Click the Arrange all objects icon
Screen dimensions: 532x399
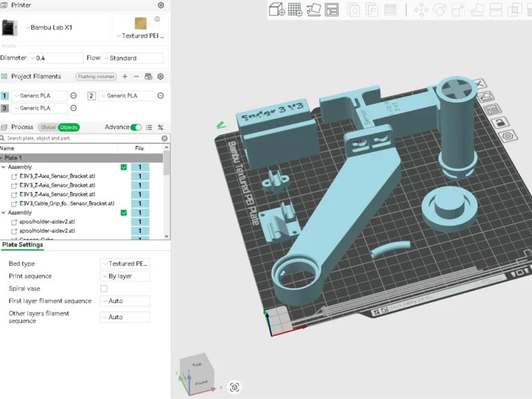coord(331,9)
